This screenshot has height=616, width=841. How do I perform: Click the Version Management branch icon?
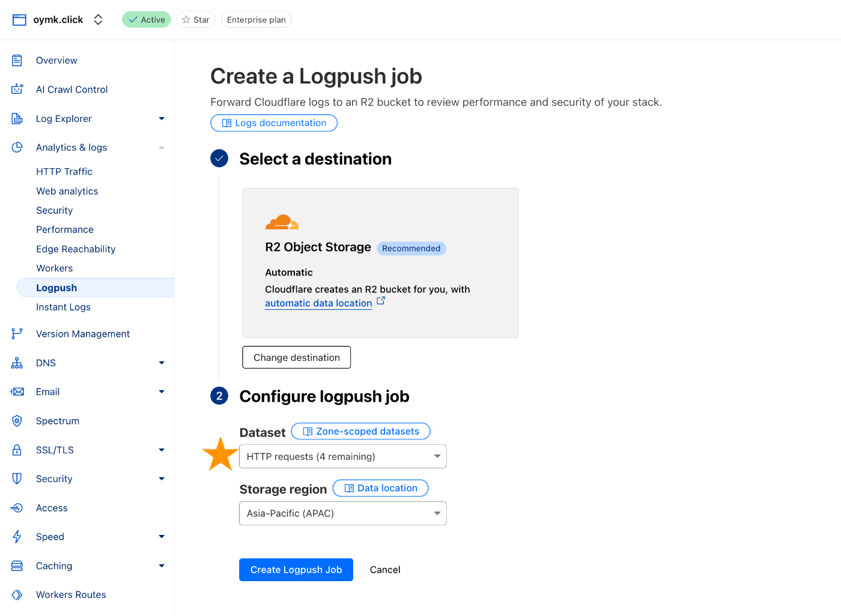click(x=17, y=334)
